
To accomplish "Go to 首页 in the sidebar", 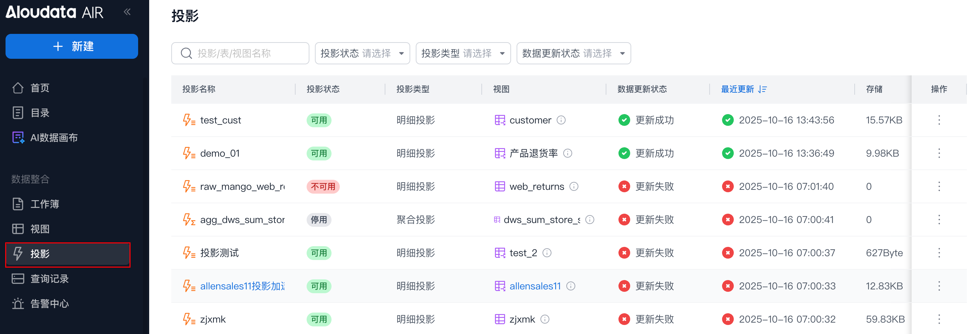I will coord(40,89).
